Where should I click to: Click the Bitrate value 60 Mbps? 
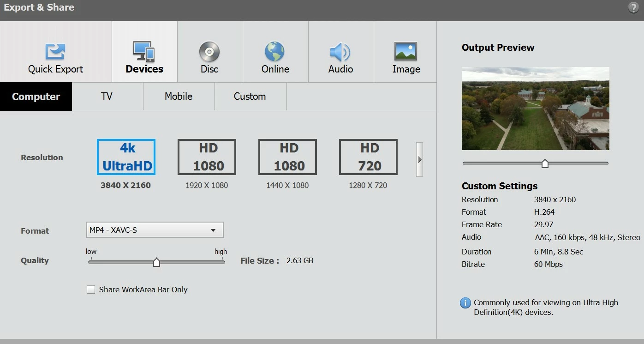[x=549, y=264]
